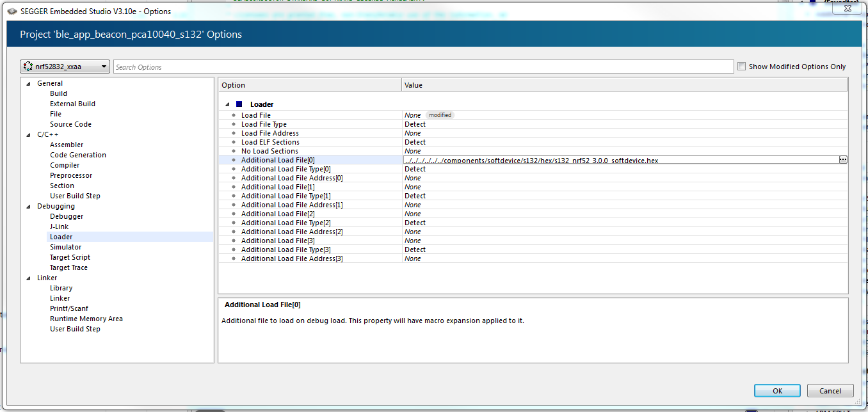Select Linker sub-item under Linker group

(60, 298)
